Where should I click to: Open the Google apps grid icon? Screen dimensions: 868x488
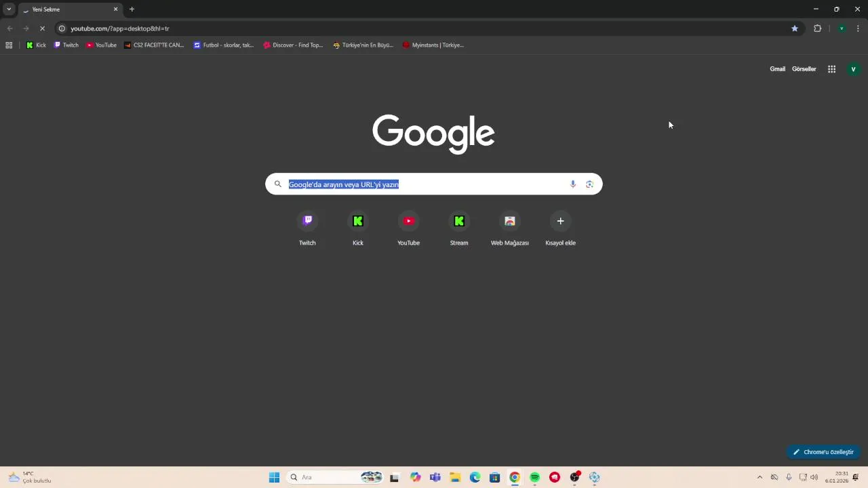click(x=831, y=69)
